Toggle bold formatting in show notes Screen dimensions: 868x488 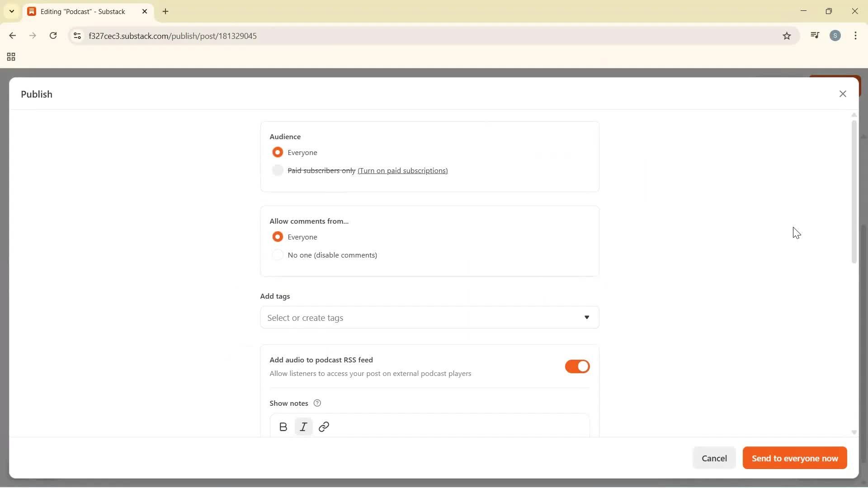pyautogui.click(x=283, y=427)
